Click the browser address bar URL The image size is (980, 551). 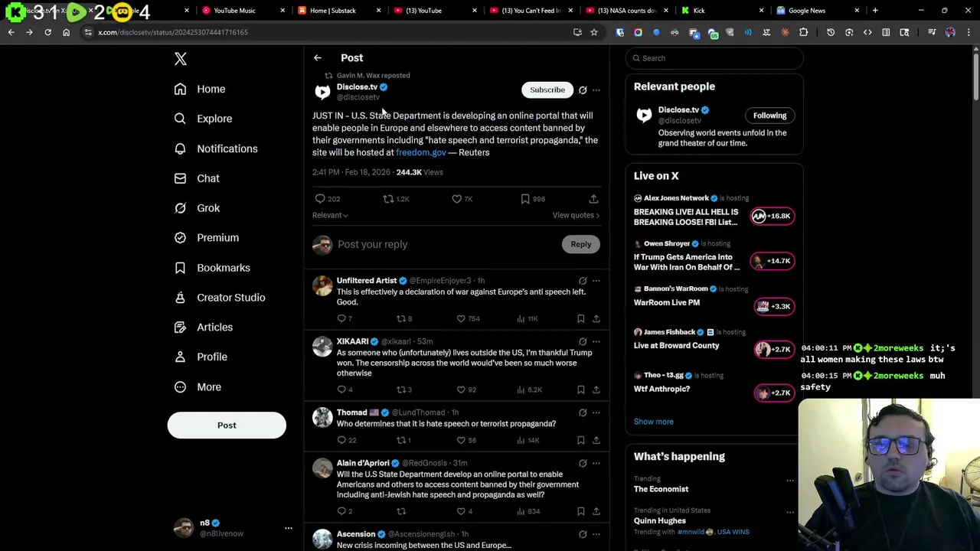tap(173, 32)
